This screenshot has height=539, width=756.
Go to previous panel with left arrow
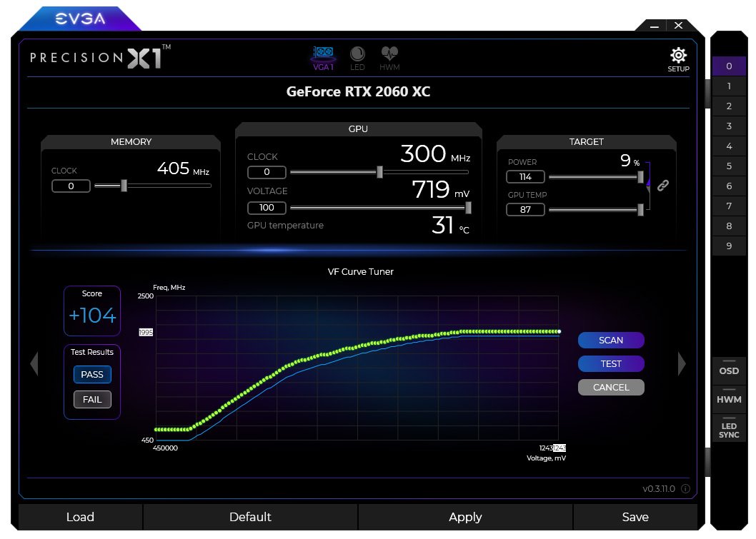tap(34, 364)
